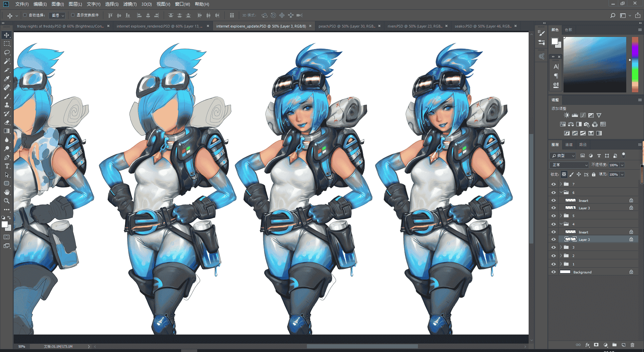
Task: Open the 滤镜(T) menu
Action: coord(130,4)
